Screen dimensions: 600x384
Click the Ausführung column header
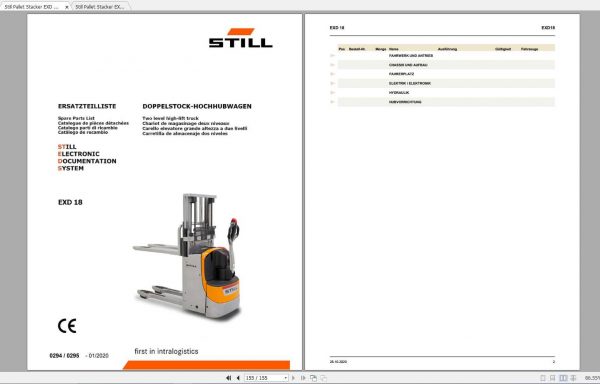(x=447, y=49)
